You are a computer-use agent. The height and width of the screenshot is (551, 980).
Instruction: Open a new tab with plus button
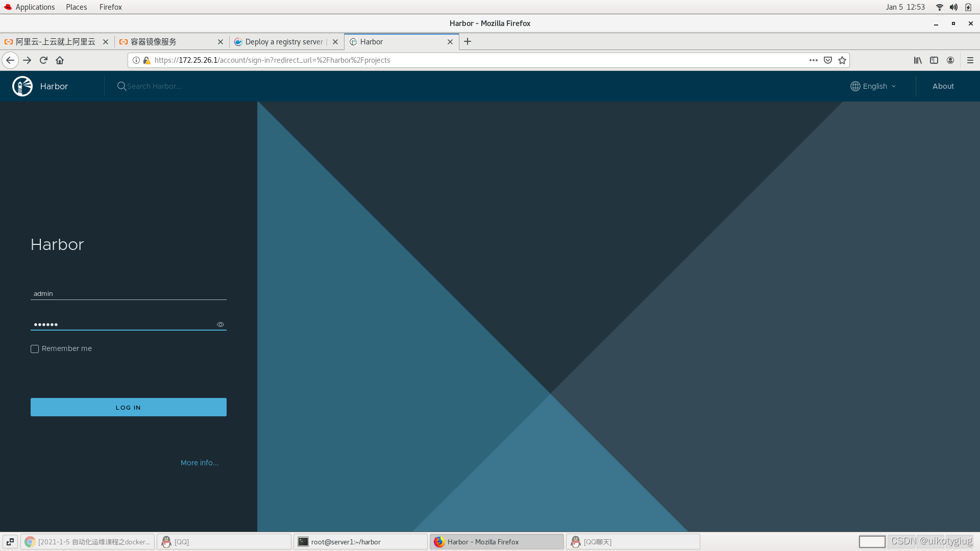(x=468, y=42)
